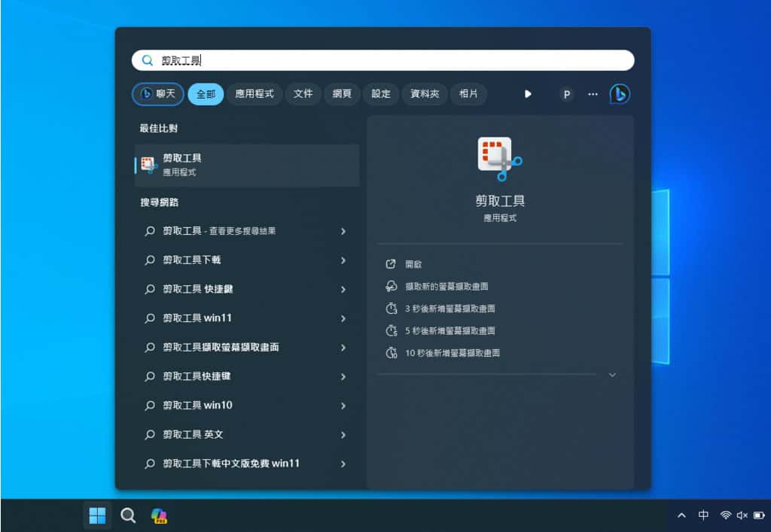Screen dimensions: 771x532
Task: Click search icon beside 剪取工具下載
Action: (150, 260)
